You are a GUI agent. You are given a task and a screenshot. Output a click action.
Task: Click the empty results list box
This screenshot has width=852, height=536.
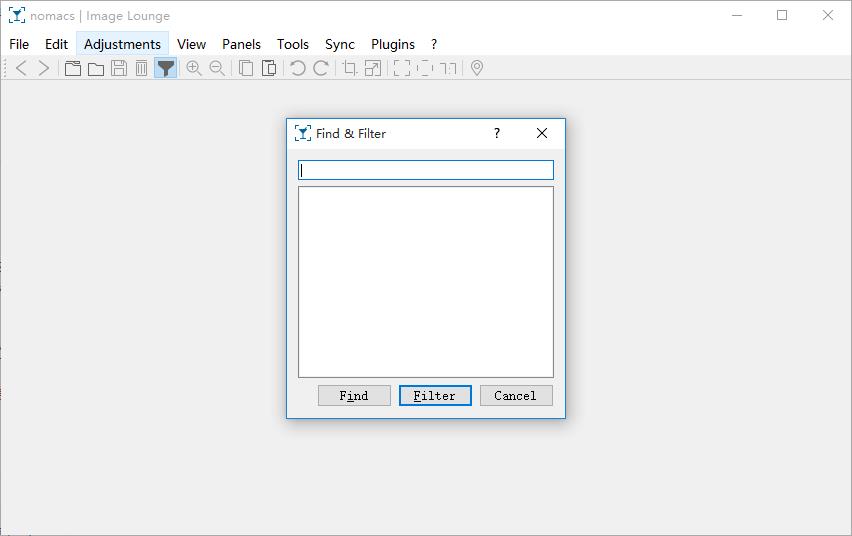click(x=425, y=282)
